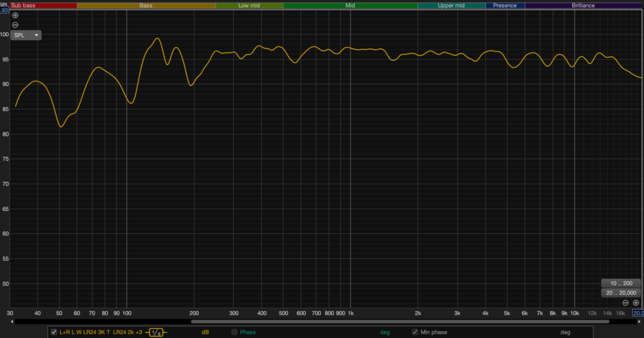Screen dimensions: 644x338
Task: Select the Brilliance frequency band
Action: click(583, 6)
